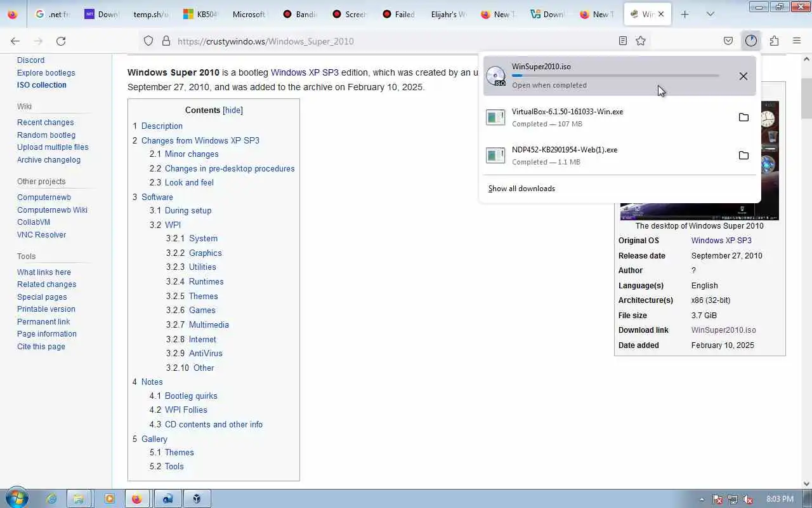This screenshot has width=812, height=508.
Task: Click the WinSuper2010.iso download progress bar
Action: (x=615, y=76)
